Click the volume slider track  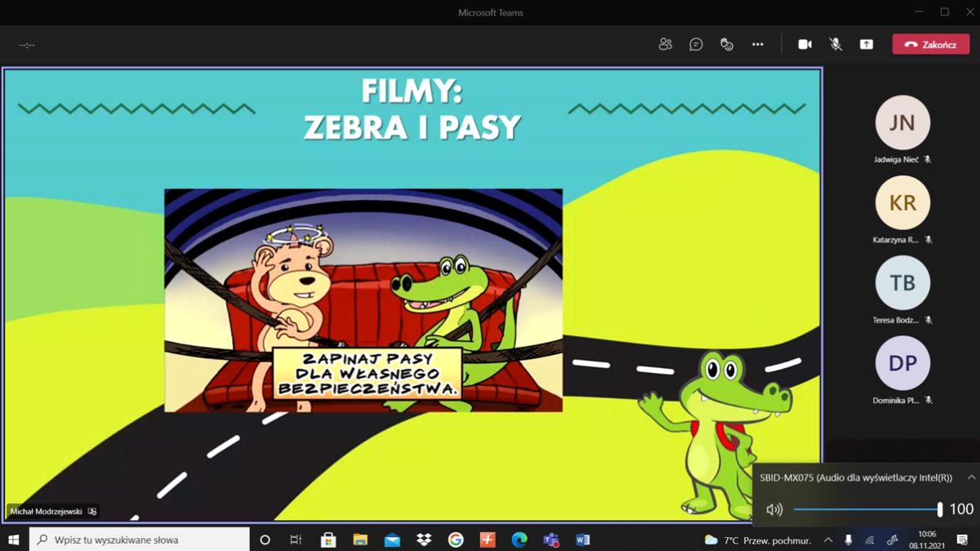tap(866, 509)
